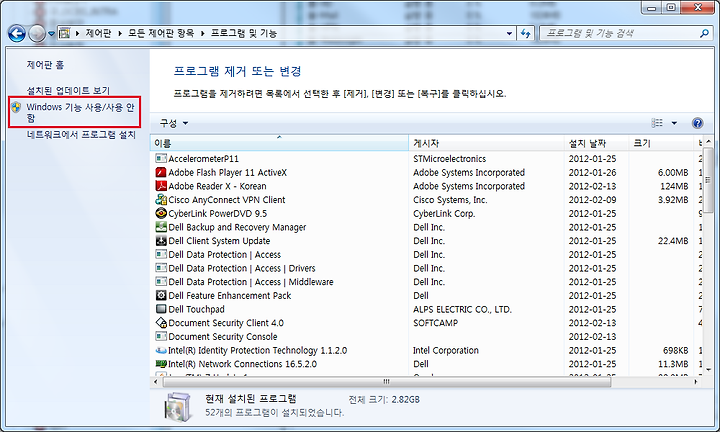The image size is (720, 432).
Task: Open 설치된 업데이트 보기 link
Action: 68,90
